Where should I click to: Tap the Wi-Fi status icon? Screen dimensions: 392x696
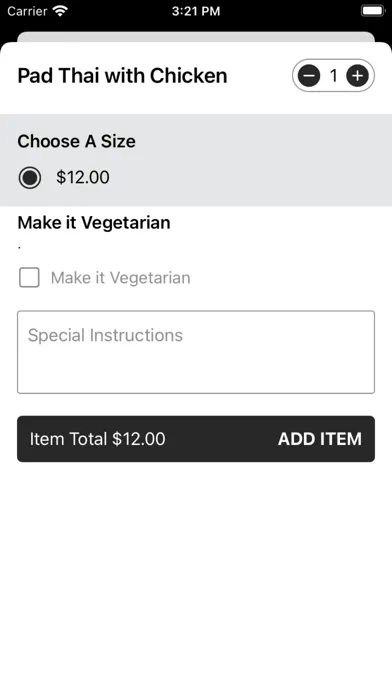coord(60,11)
